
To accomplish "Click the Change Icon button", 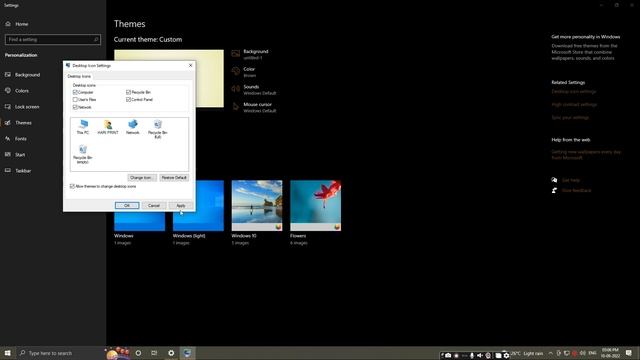I will coord(142,178).
